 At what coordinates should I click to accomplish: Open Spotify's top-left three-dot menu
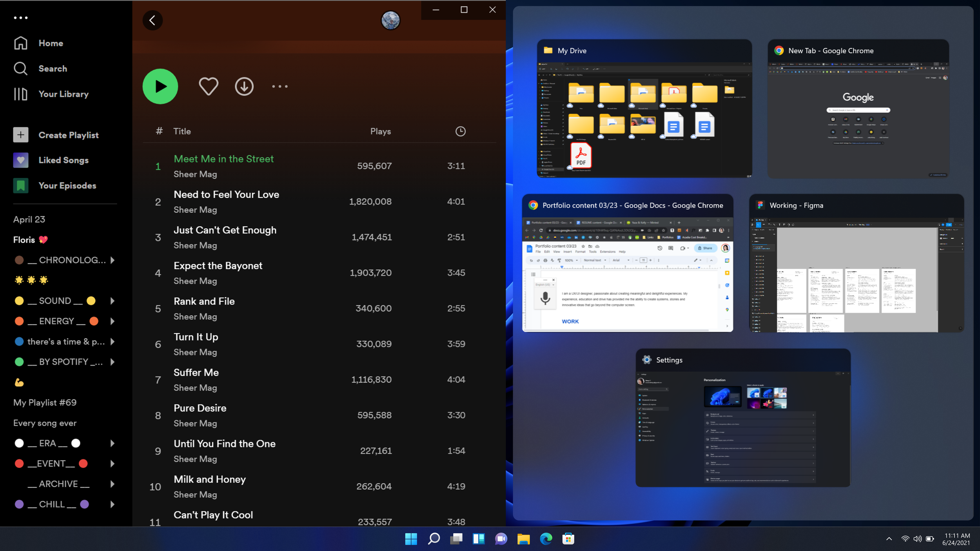[x=21, y=18]
